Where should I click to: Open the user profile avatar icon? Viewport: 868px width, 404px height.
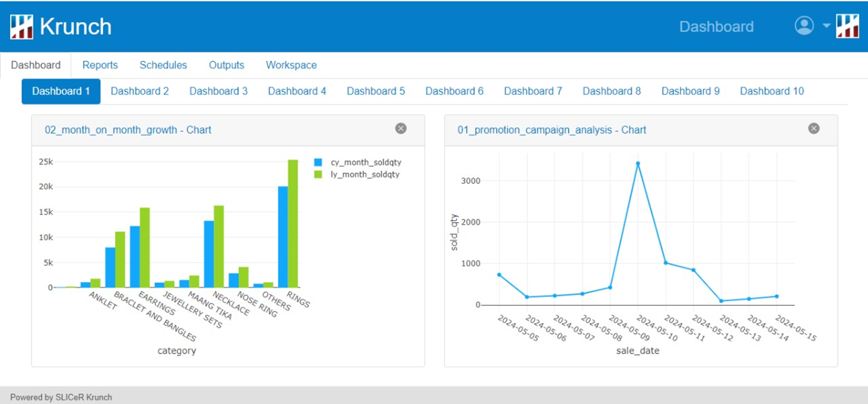click(x=804, y=26)
